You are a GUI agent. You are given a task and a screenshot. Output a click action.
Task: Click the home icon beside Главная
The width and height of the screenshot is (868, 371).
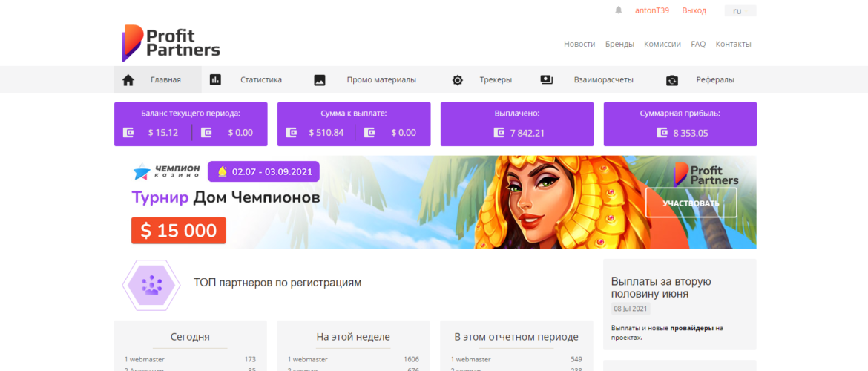pyautogui.click(x=128, y=80)
